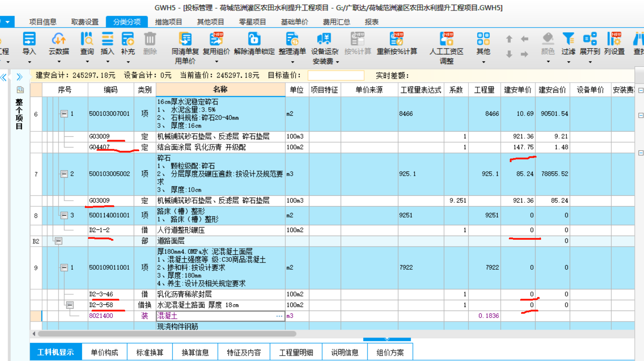Image resolution: width=644 pixels, height=361 pixels.
Task: Click the 名称 column header
Action: coord(220,90)
